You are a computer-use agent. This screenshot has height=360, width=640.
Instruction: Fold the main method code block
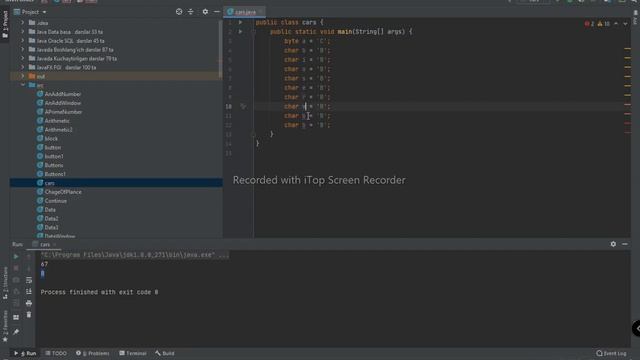[x=253, y=32]
